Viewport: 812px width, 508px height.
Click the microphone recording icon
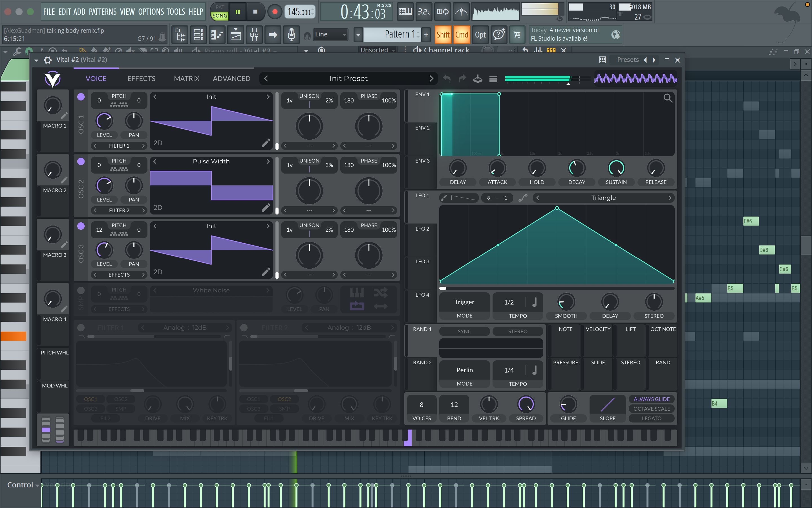[291, 35]
